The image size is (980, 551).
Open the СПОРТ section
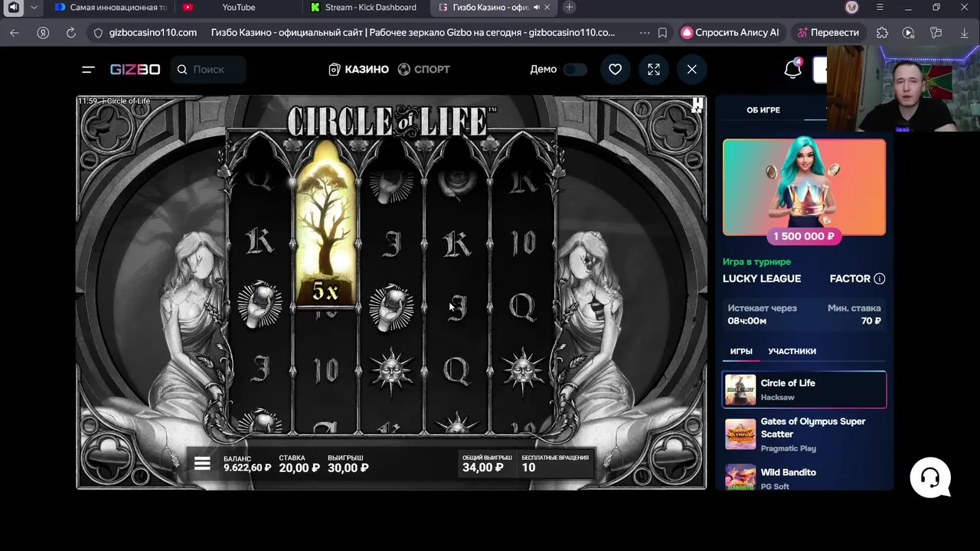(x=424, y=69)
